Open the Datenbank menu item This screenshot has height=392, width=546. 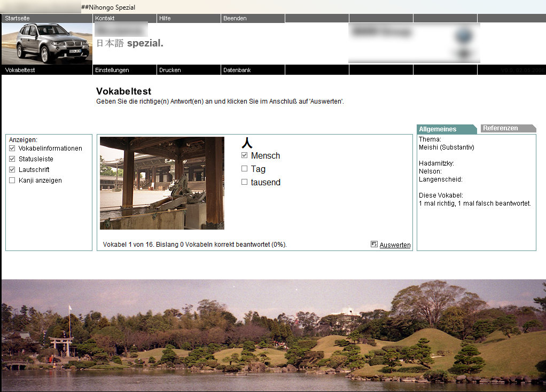[x=237, y=70]
